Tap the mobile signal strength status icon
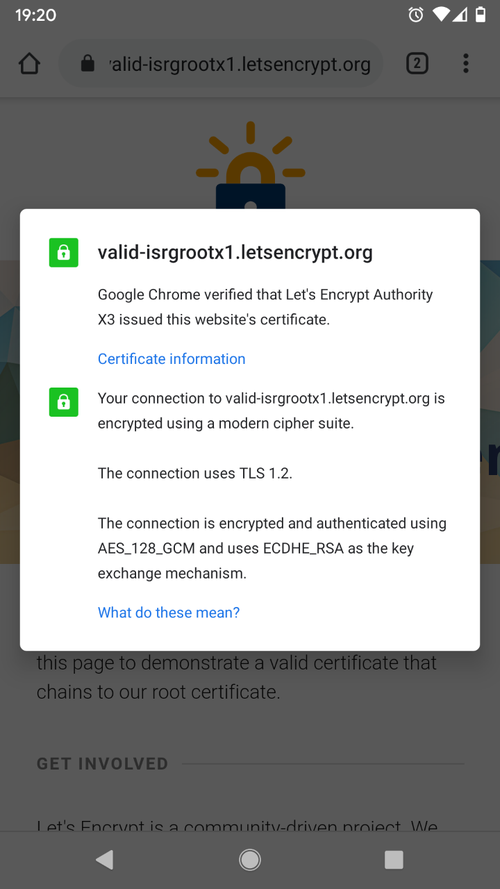 pyautogui.click(x=460, y=14)
